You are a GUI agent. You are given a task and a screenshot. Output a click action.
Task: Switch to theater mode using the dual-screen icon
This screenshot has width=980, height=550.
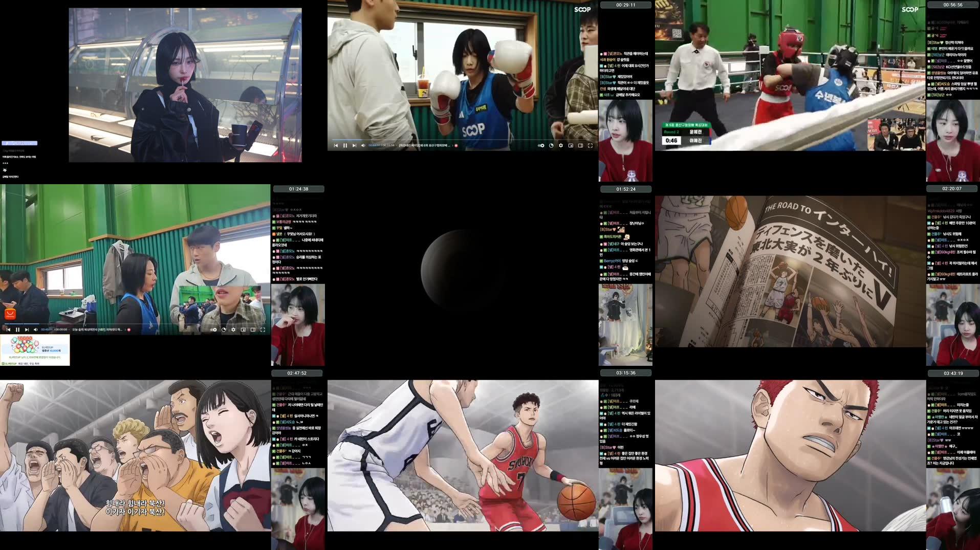tap(581, 145)
